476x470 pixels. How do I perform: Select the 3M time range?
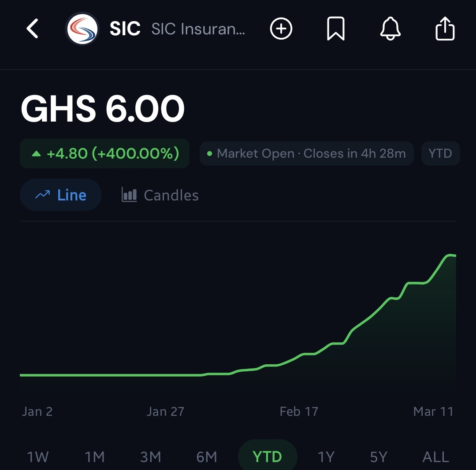pos(151,457)
